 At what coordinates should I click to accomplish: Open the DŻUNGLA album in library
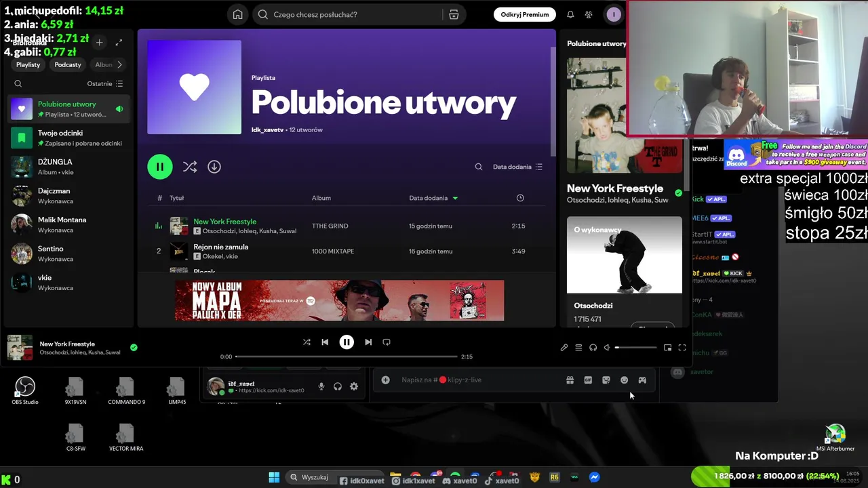click(x=68, y=167)
